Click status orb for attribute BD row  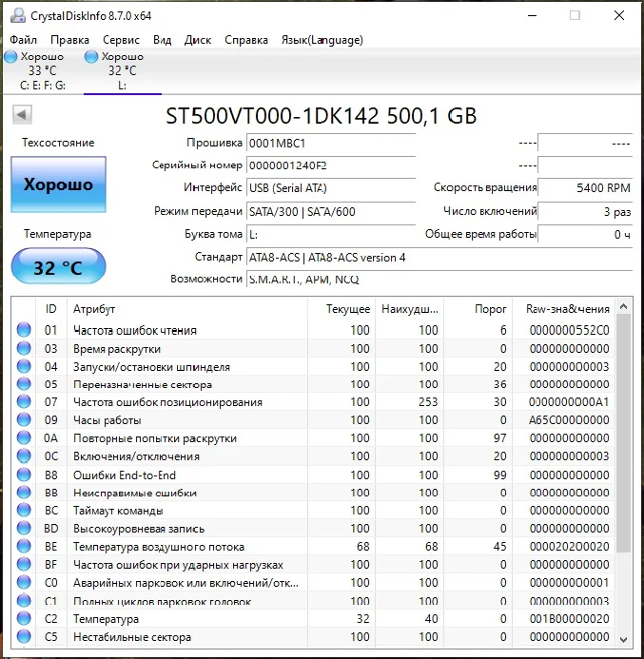(24, 529)
